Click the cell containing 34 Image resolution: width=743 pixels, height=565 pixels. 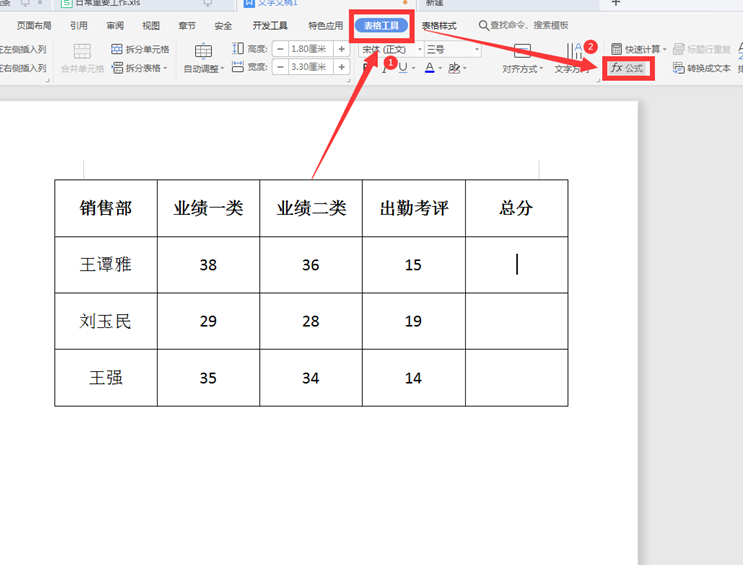(311, 378)
